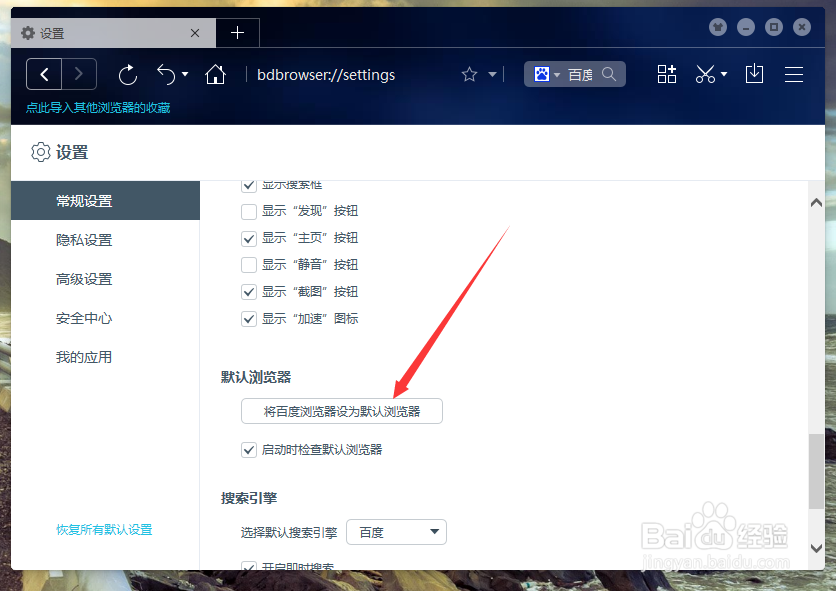
Task: Click the 默认浏览器 section heading
Action: [256, 377]
